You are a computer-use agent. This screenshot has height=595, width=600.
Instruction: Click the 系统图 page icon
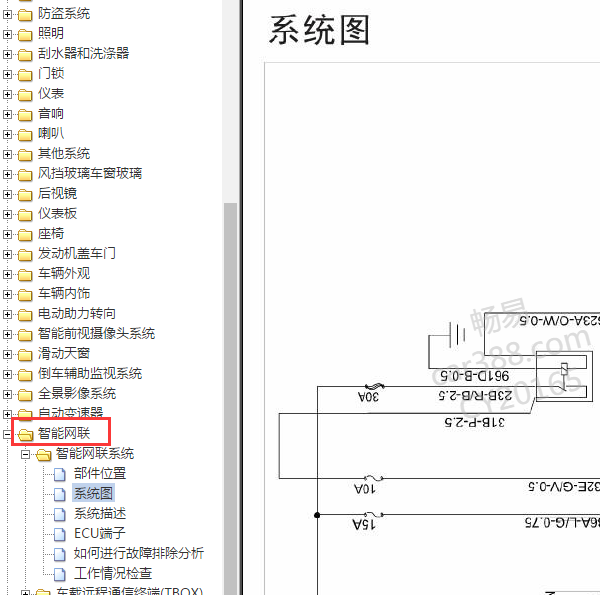pyautogui.click(x=60, y=494)
